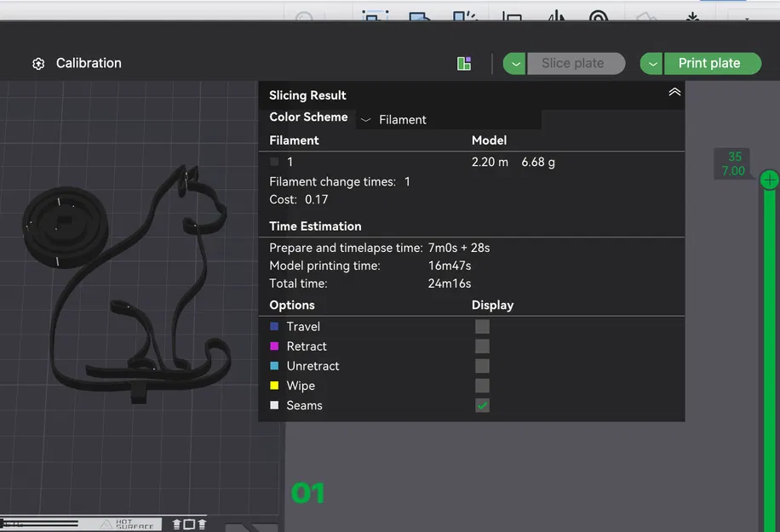Uncheck the Seams display checkbox
Image resolution: width=780 pixels, height=532 pixels.
[x=482, y=405]
